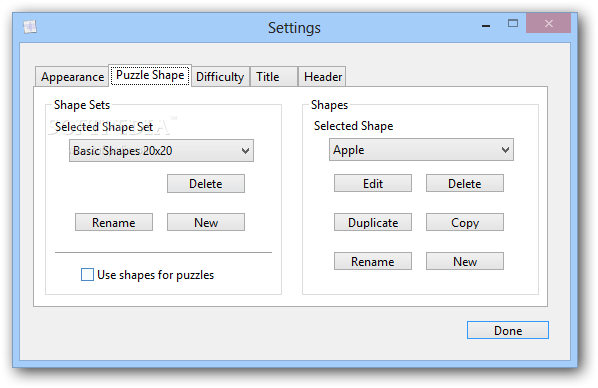Create a New shape in Shapes group
The width and height of the screenshot is (598, 388).
pyautogui.click(x=465, y=261)
